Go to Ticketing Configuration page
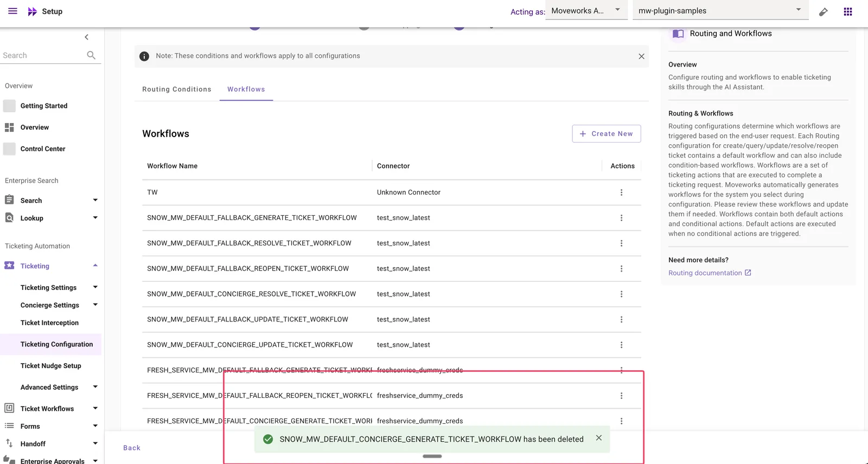Viewport: 868px width, 464px height. [x=56, y=344]
